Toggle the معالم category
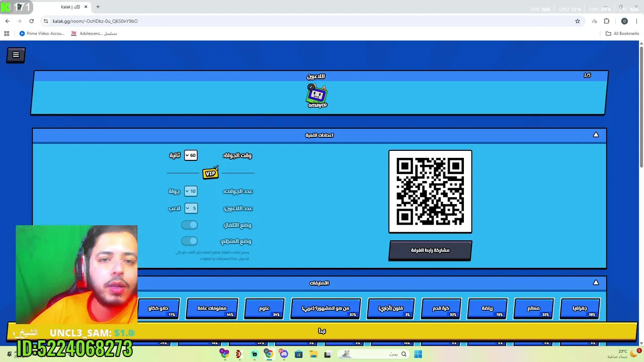Viewport: 644px width, 362px height. tap(534, 308)
